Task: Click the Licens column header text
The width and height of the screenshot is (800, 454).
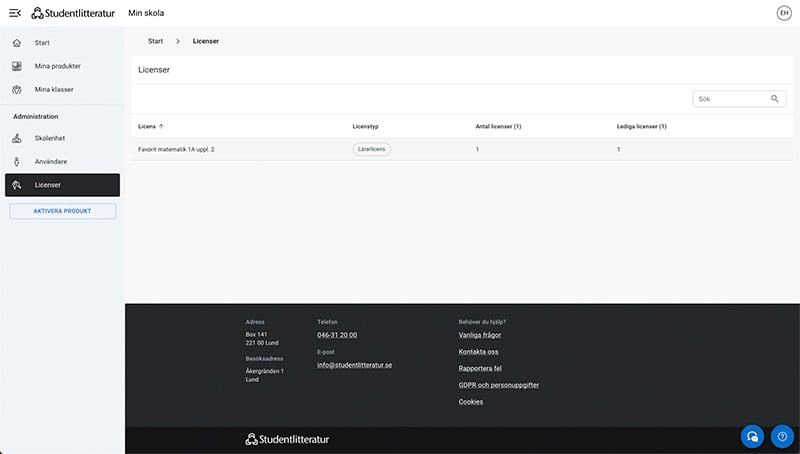Action: (x=147, y=127)
